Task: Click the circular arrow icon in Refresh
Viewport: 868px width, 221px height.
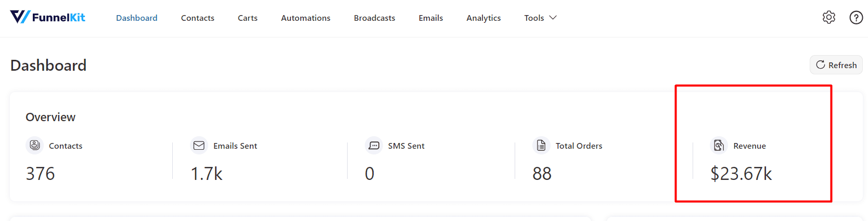Action: [821, 65]
